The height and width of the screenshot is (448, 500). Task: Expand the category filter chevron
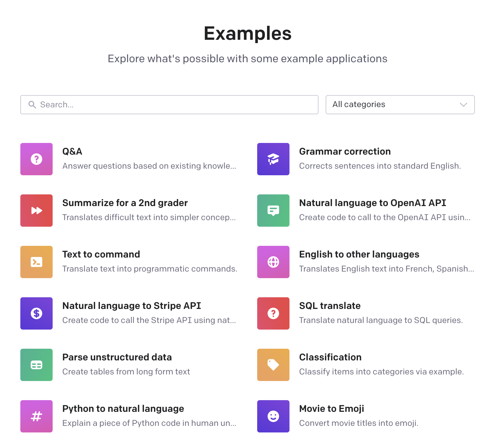coord(463,105)
